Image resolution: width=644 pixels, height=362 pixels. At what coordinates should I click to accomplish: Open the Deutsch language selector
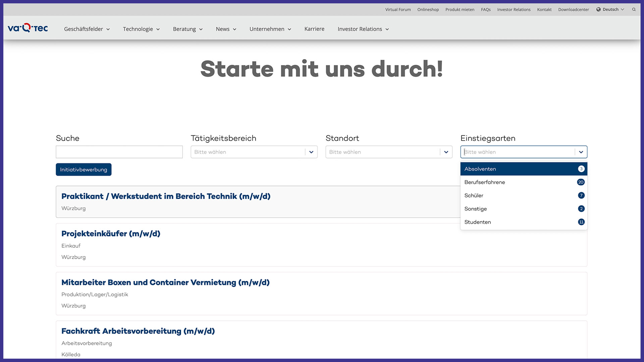pos(610,9)
